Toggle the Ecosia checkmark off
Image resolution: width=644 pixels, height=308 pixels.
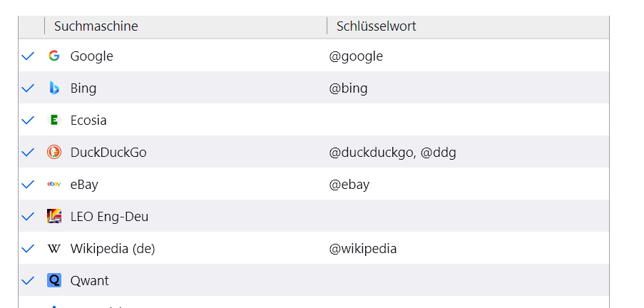pyautogui.click(x=29, y=120)
